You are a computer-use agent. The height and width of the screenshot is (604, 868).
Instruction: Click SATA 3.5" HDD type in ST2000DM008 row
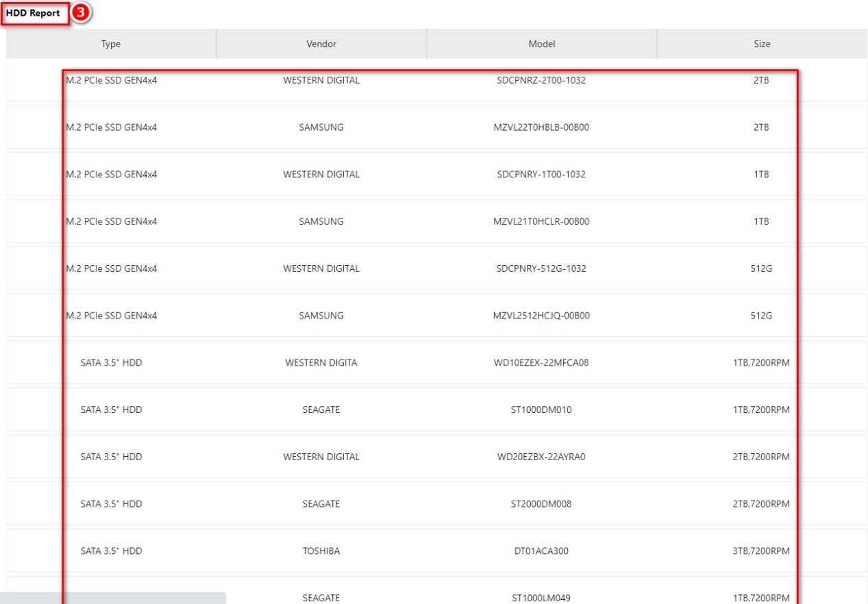click(x=112, y=504)
